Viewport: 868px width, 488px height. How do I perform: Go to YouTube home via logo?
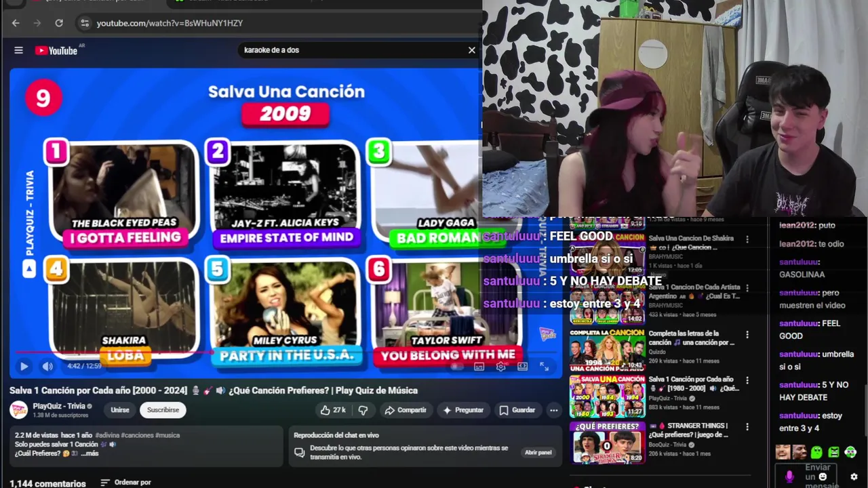click(56, 50)
